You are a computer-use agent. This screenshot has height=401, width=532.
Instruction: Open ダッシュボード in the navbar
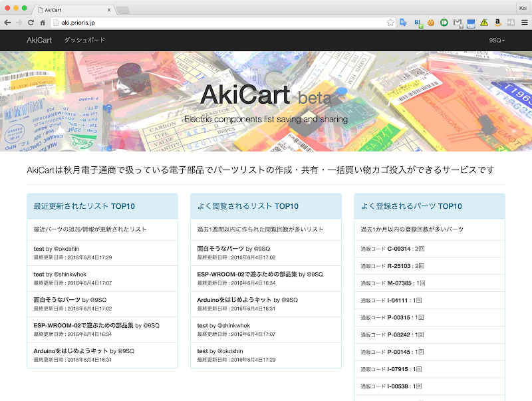[x=85, y=41]
